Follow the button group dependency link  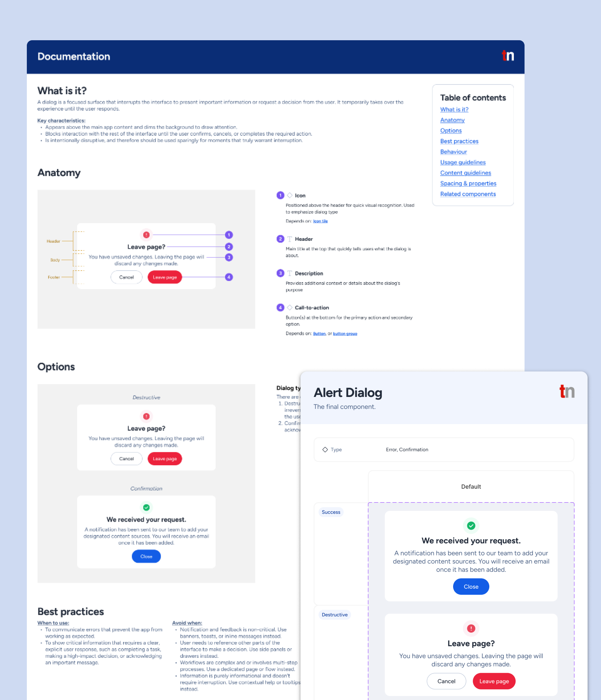pos(345,334)
